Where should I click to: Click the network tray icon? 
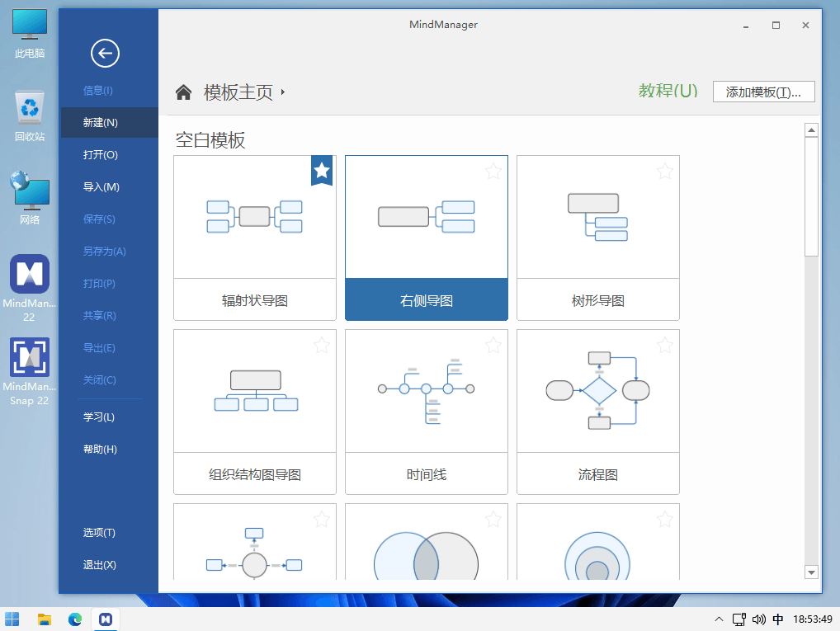coord(739,619)
